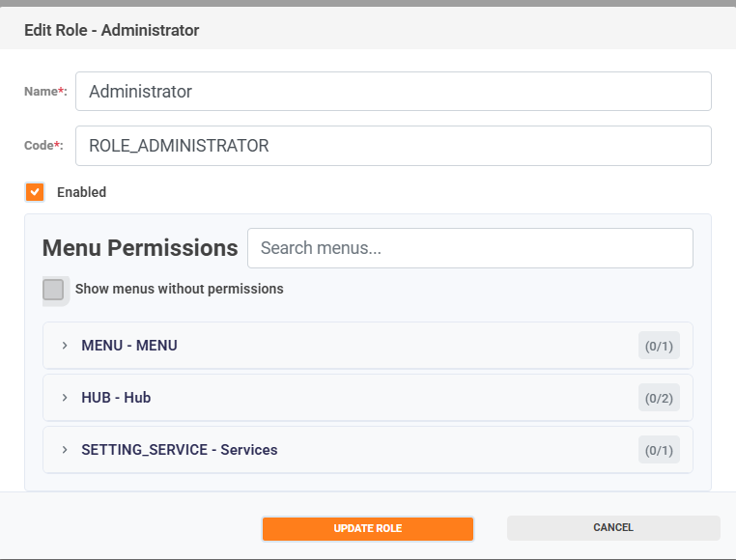Uncheck the Enabled checkbox
Screen dimensions: 736x560
point(35,192)
